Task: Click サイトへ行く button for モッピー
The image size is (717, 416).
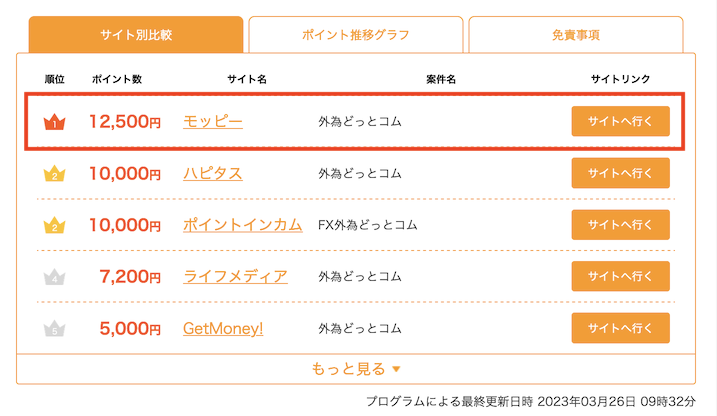Action: pos(621,121)
